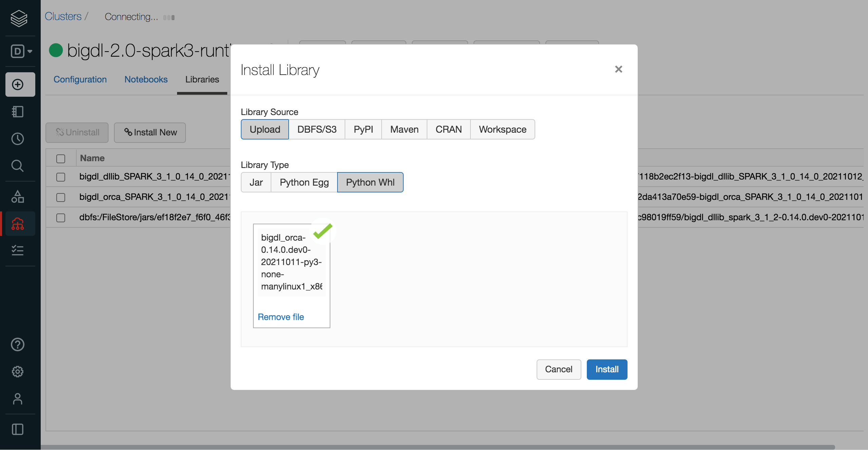The image size is (868, 450).
Task: Open Recents clock icon in sidebar
Action: pyautogui.click(x=18, y=138)
